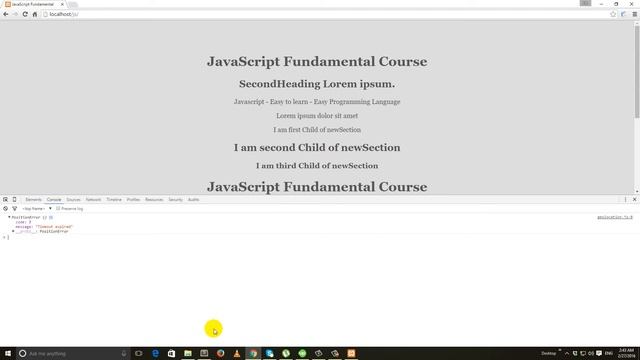
Task: Open VLC media player from the taskbar
Action: [237, 353]
